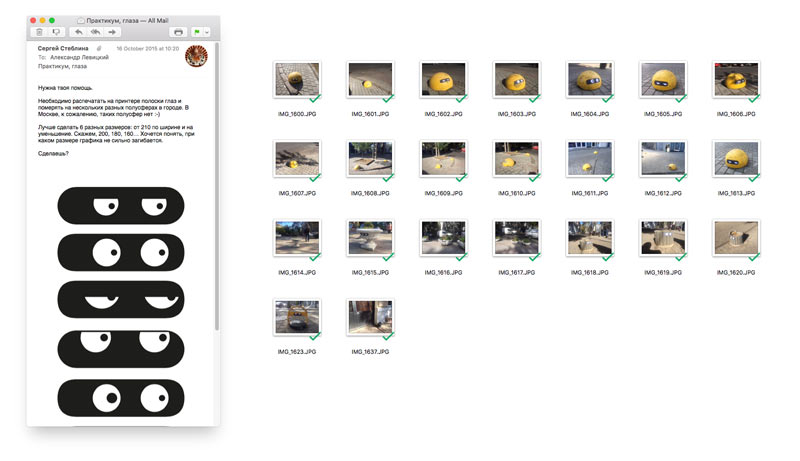The height and width of the screenshot is (461, 800).
Task: Select the IMG_1606.JPG file thumbnail
Action: pos(735,80)
